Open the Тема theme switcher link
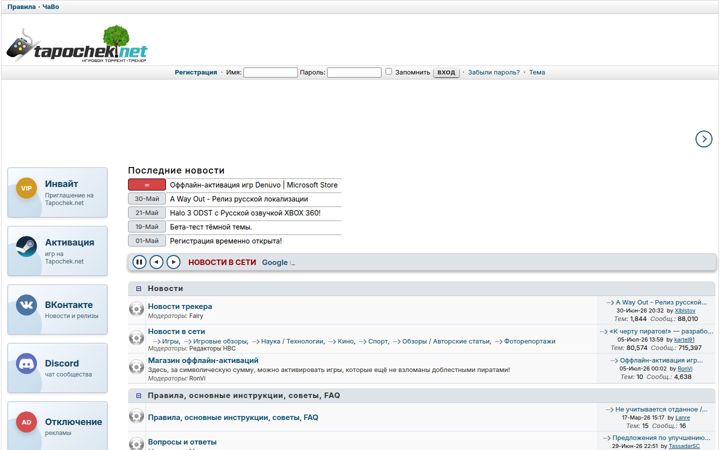Viewport: 720px width, 450px height. (x=537, y=72)
